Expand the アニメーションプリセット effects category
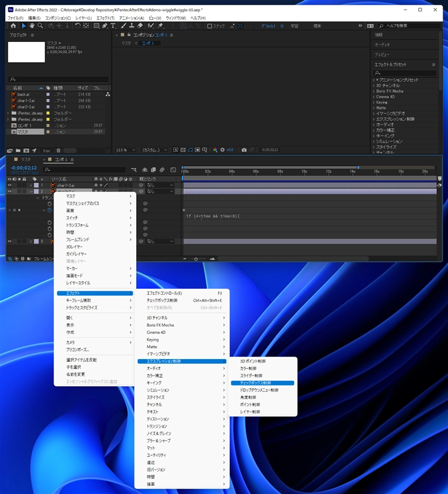This screenshot has height=494, width=448. tap(374, 80)
